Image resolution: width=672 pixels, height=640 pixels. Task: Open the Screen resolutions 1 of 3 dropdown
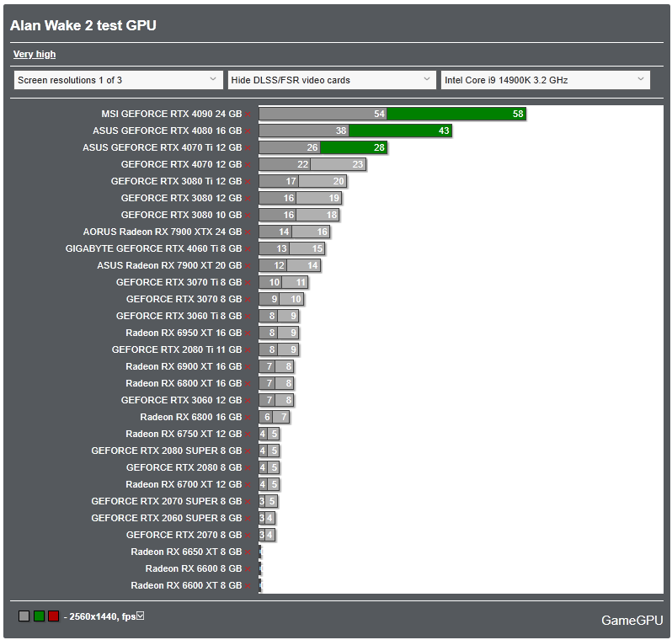(x=118, y=80)
